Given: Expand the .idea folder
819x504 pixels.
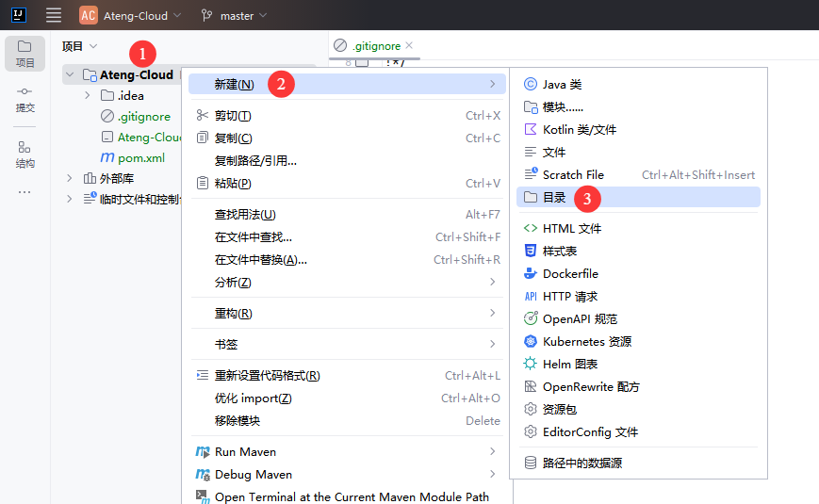Looking at the screenshot, I should pyautogui.click(x=88, y=95).
